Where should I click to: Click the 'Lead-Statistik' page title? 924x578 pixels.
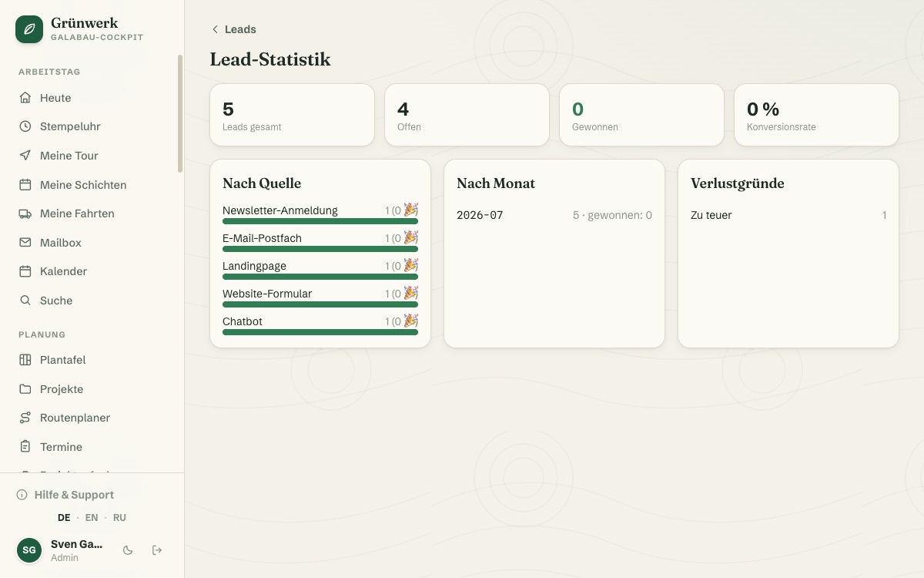click(270, 59)
